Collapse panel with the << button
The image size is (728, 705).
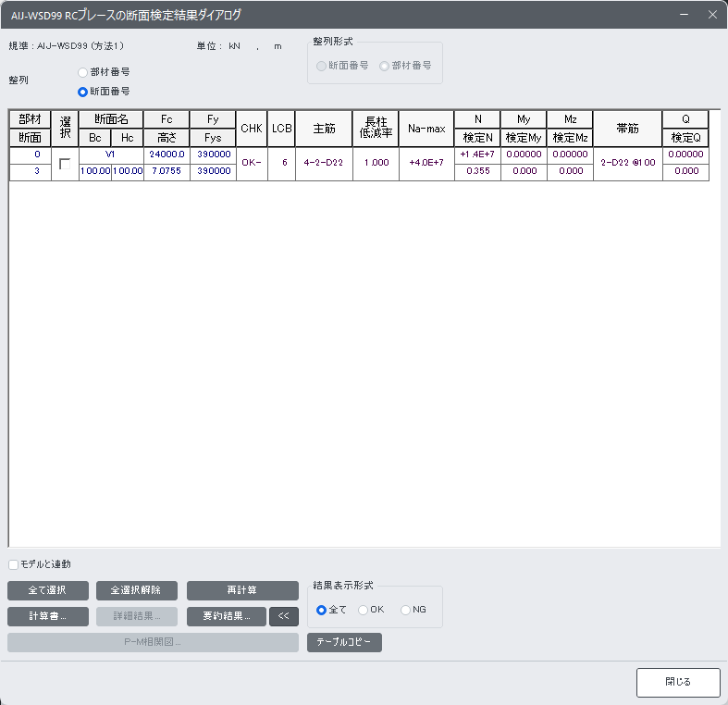click(x=284, y=616)
